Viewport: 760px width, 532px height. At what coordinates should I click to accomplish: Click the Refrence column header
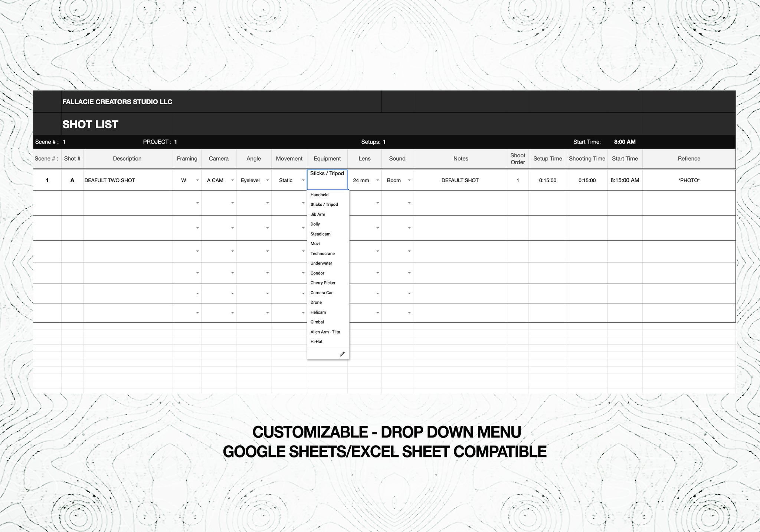(x=689, y=158)
